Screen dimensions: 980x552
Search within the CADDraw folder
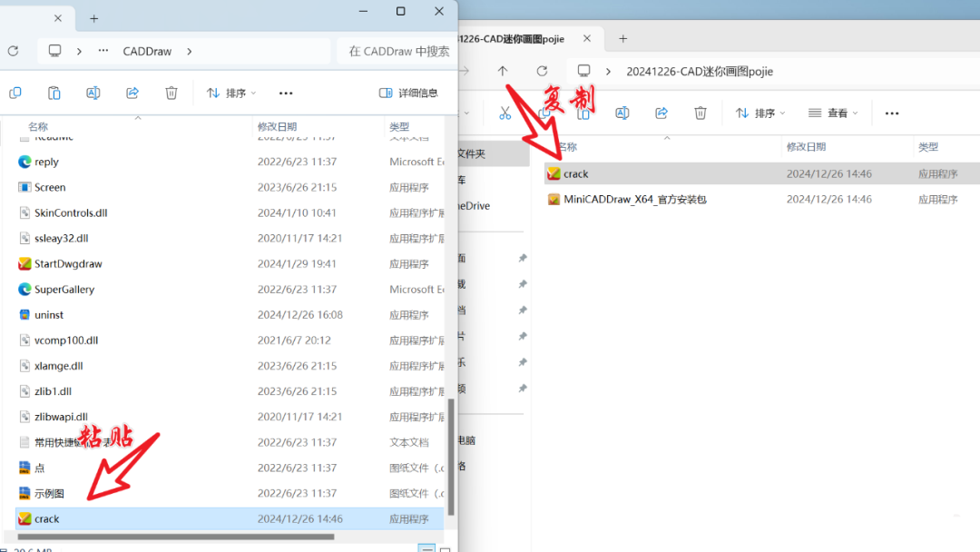398,51
